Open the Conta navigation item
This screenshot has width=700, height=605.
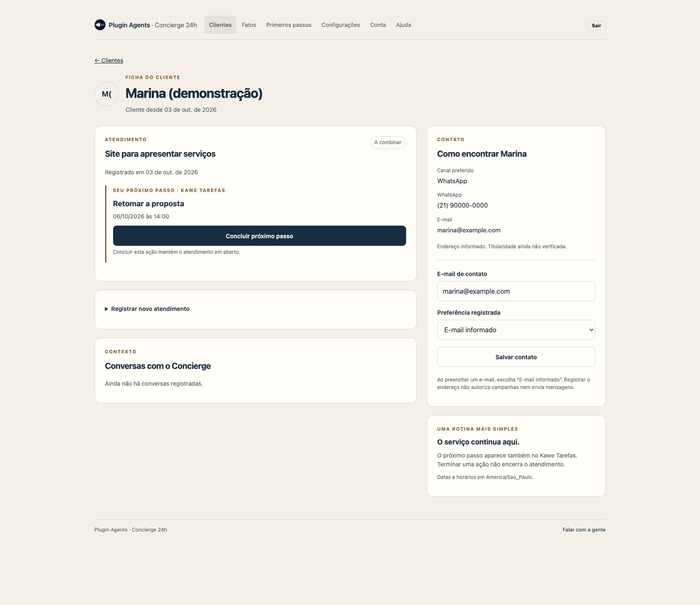[x=378, y=25]
